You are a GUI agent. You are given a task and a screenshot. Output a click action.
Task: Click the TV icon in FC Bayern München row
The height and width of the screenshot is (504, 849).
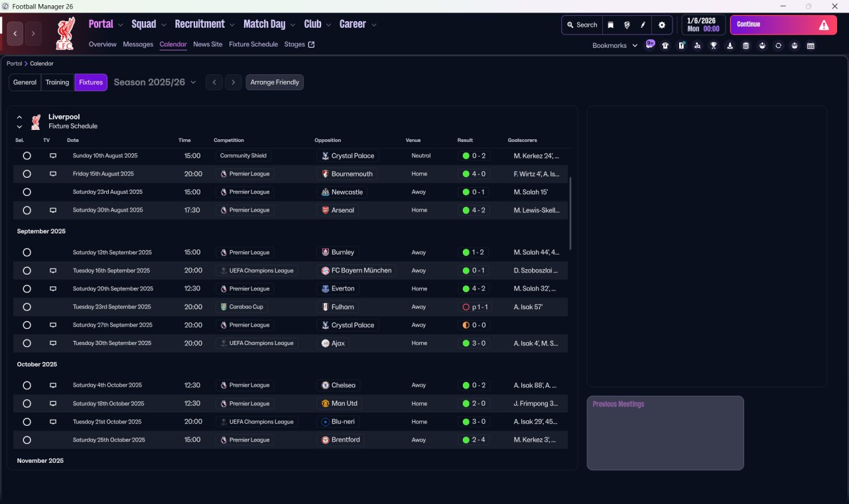coord(53,271)
